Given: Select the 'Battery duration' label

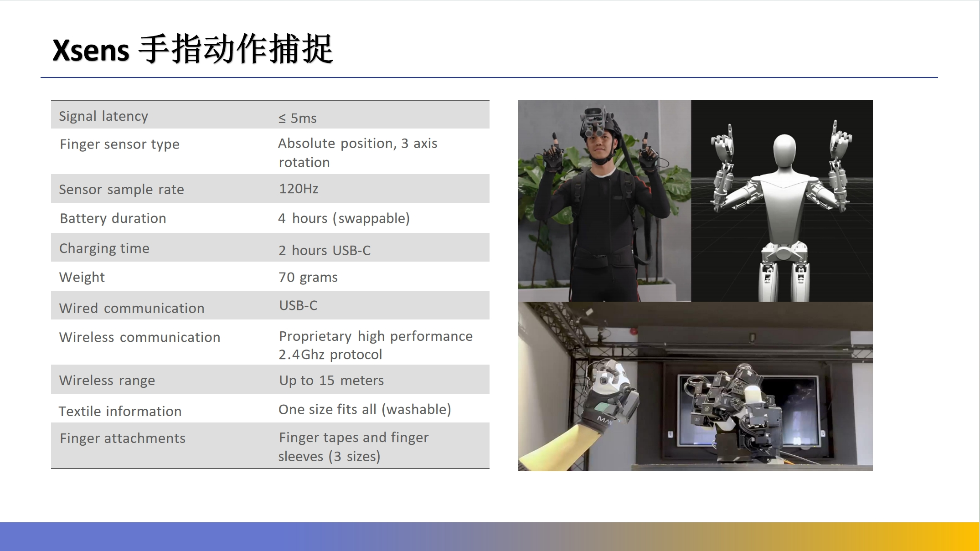Looking at the screenshot, I should (113, 218).
